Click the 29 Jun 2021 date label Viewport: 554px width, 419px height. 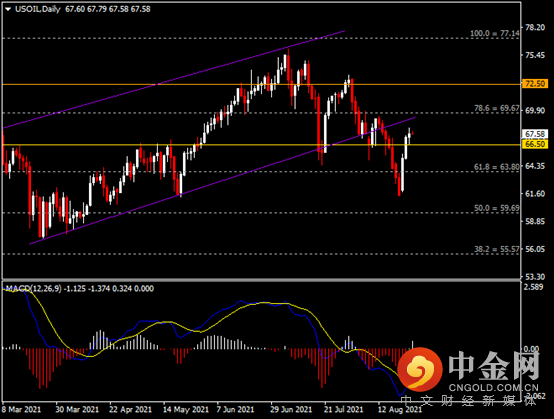click(291, 409)
